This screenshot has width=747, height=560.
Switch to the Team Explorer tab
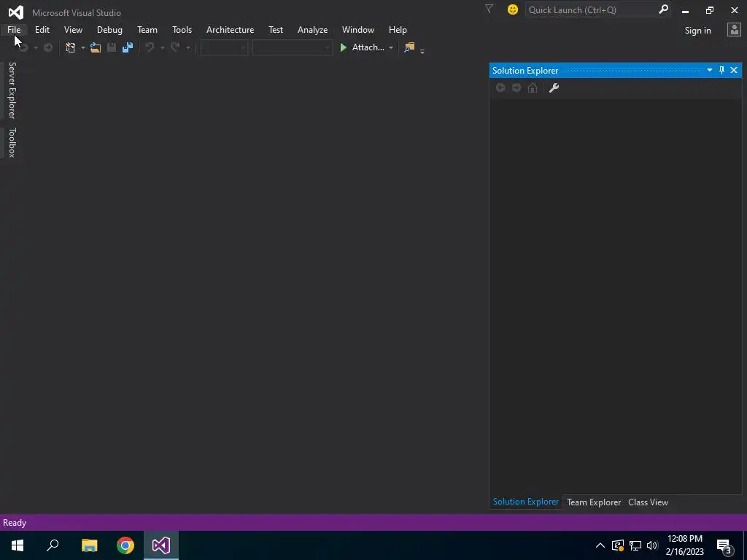coord(594,502)
